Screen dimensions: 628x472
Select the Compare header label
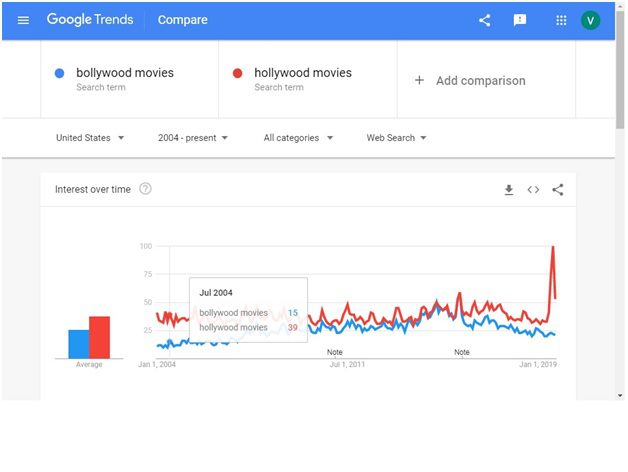[x=183, y=20]
